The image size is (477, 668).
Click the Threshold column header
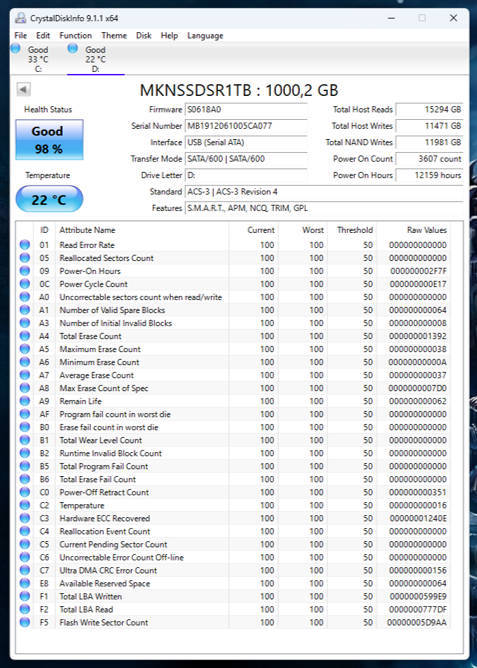point(352,230)
